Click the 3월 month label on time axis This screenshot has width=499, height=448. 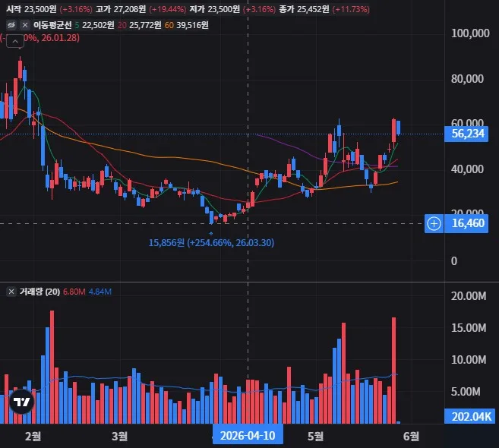[x=120, y=436]
